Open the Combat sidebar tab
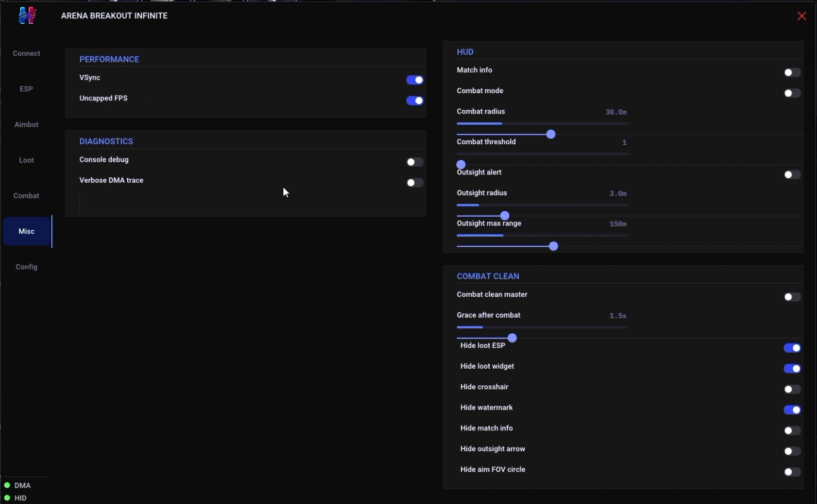 [x=27, y=196]
